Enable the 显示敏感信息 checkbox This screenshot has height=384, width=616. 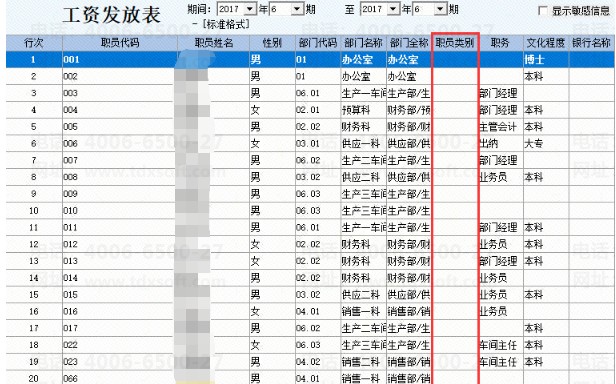point(543,11)
